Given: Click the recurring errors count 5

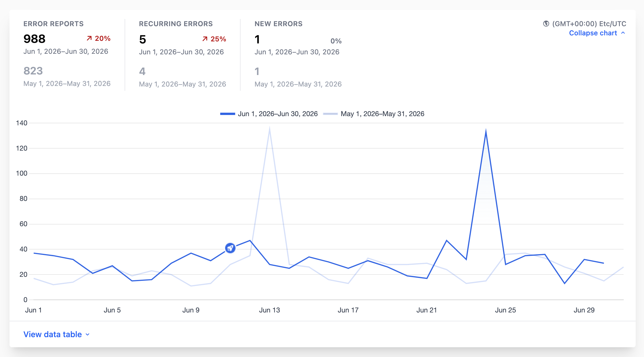Looking at the screenshot, I should pos(142,39).
